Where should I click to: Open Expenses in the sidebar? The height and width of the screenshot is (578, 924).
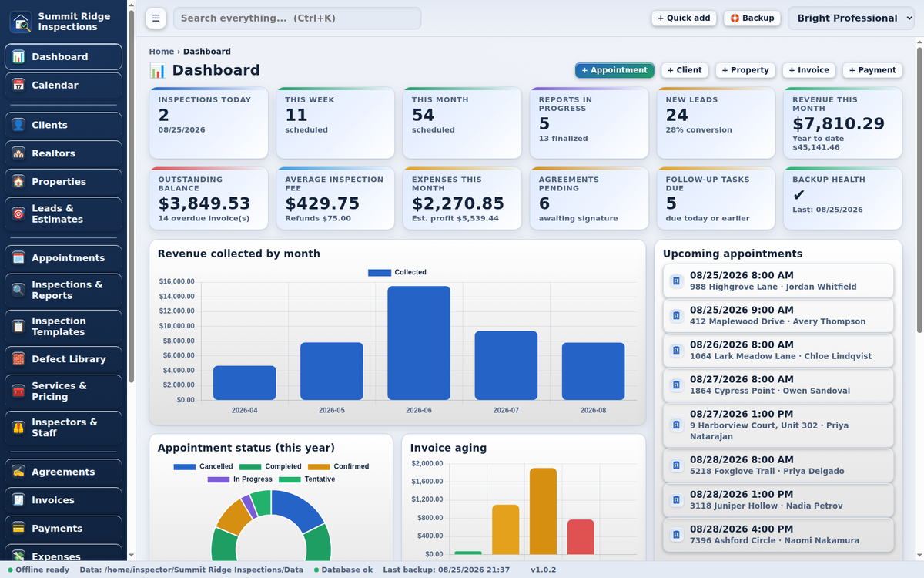click(x=63, y=553)
